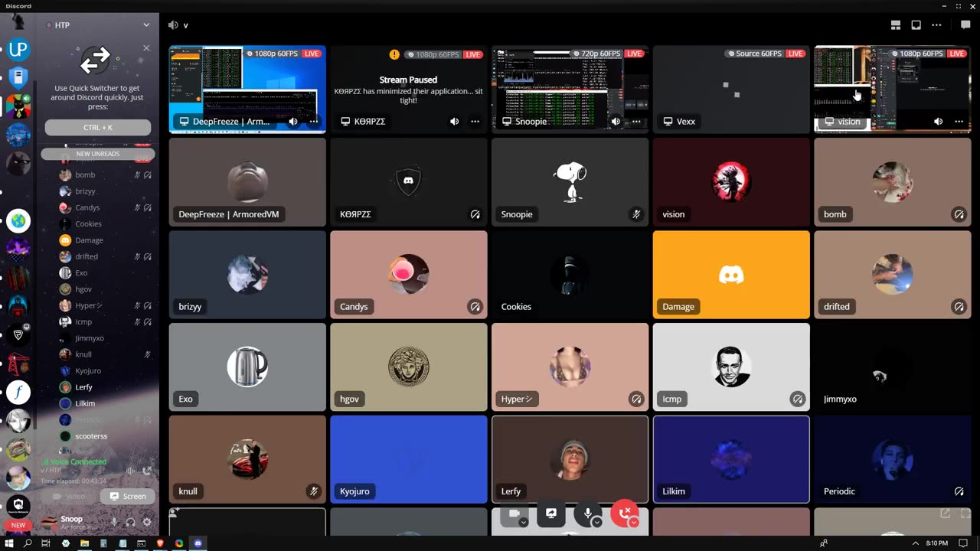Switch call view to focus layout

(896, 25)
